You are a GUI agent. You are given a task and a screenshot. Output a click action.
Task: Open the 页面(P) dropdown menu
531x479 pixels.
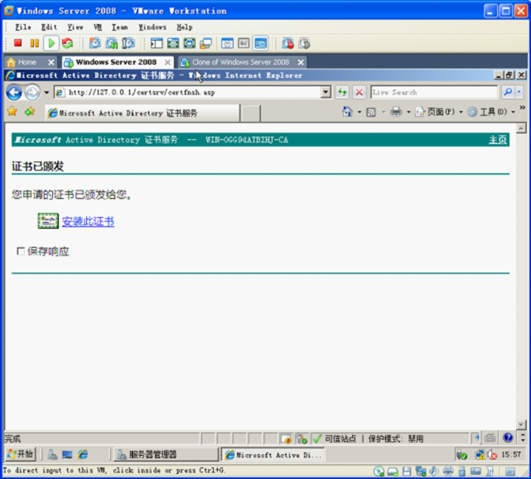(x=439, y=112)
